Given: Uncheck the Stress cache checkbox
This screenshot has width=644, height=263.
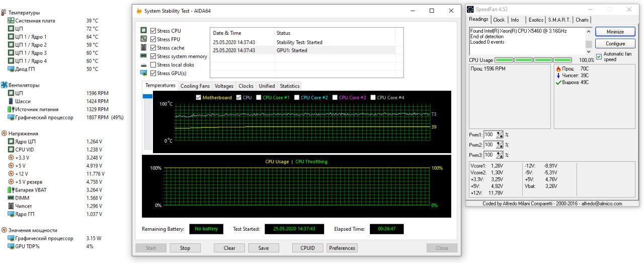Looking at the screenshot, I should coord(153,48).
